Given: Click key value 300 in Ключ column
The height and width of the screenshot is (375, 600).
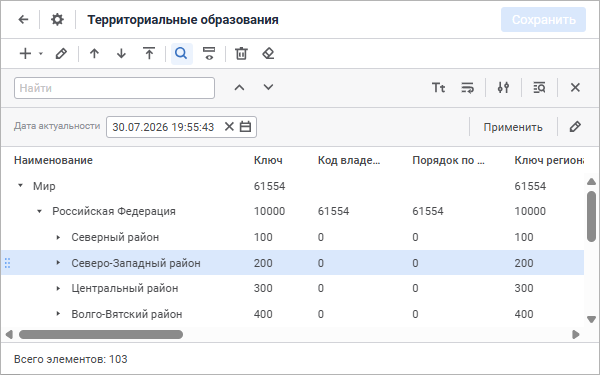Looking at the screenshot, I should (x=263, y=288).
